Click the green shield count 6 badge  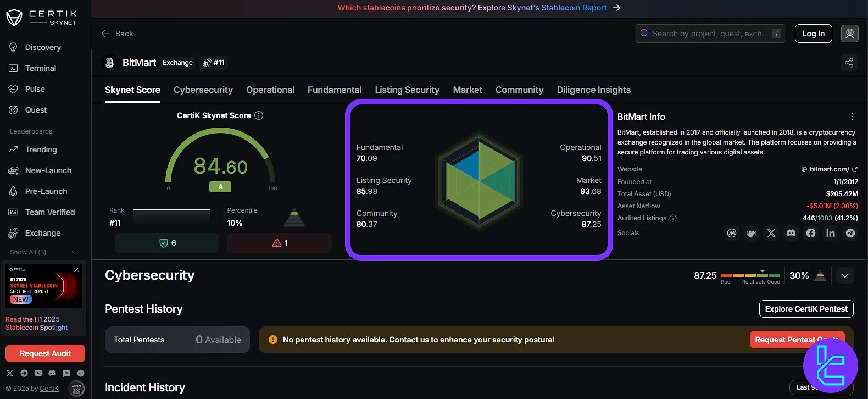167,243
